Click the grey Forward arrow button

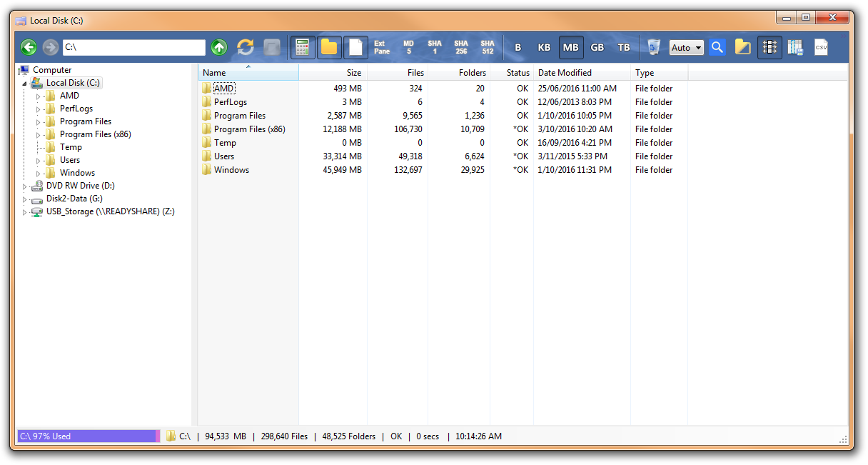pos(50,47)
